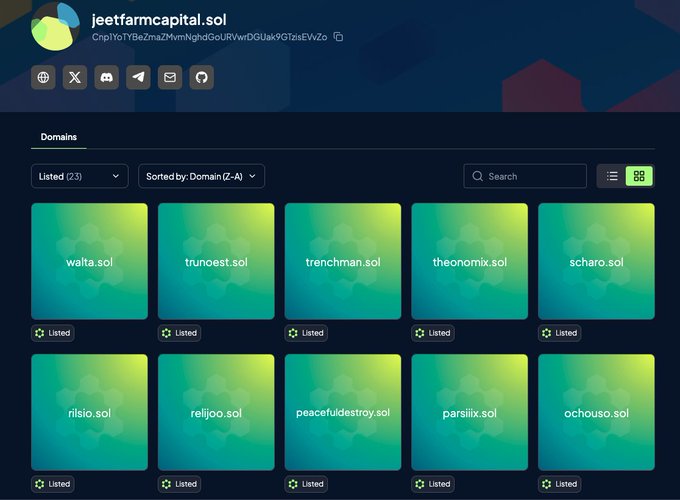Image resolution: width=680 pixels, height=500 pixels.
Task: Click the wallet address text CnpIYoTY…
Action: [209, 37]
